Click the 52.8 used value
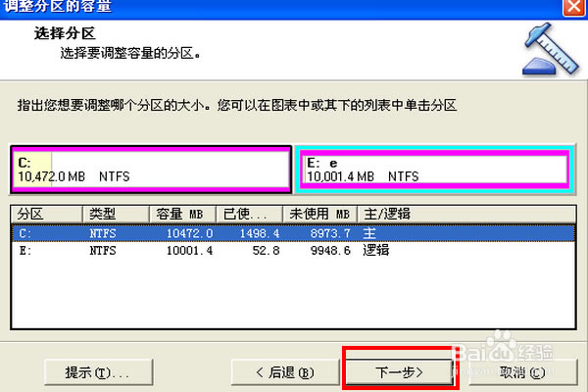This screenshot has width=588, height=392. pyautogui.click(x=266, y=250)
